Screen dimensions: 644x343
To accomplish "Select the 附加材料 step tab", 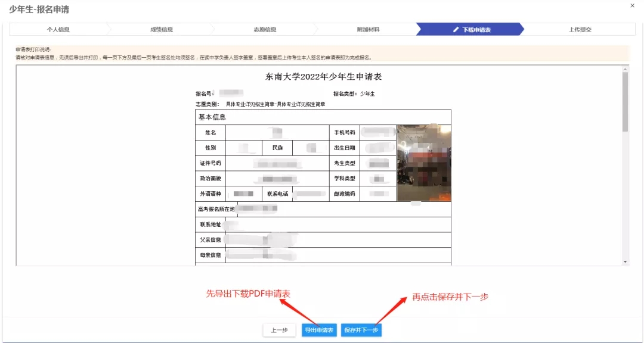I will tap(368, 30).
